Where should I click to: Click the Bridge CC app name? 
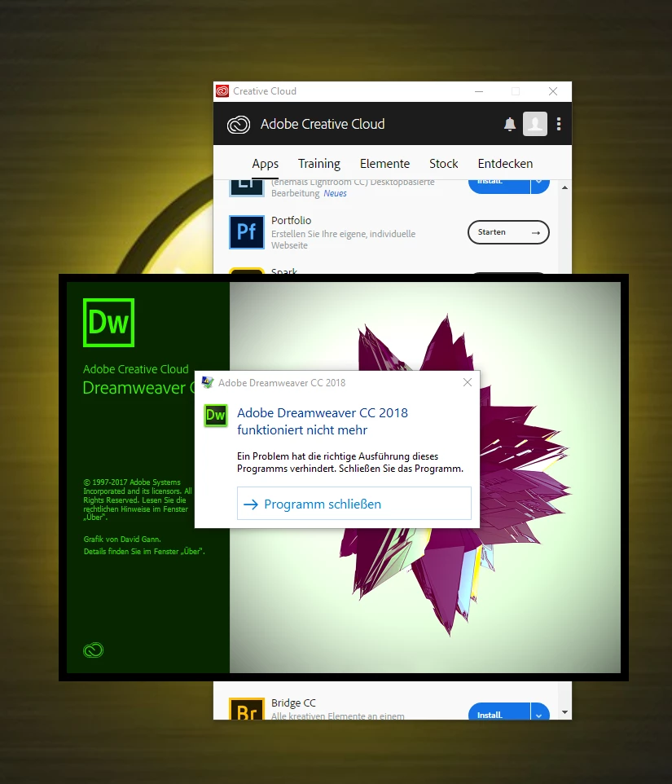click(293, 703)
